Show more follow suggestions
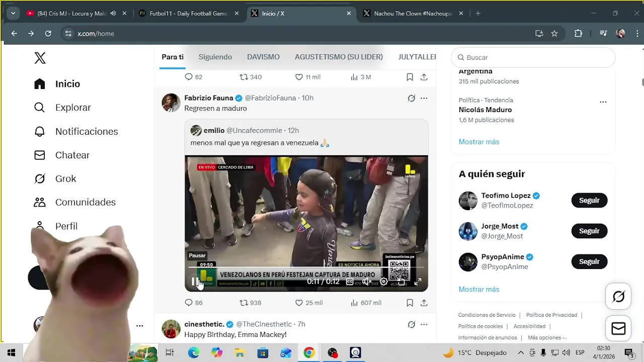Viewport: 644px width, 362px height. (x=479, y=289)
